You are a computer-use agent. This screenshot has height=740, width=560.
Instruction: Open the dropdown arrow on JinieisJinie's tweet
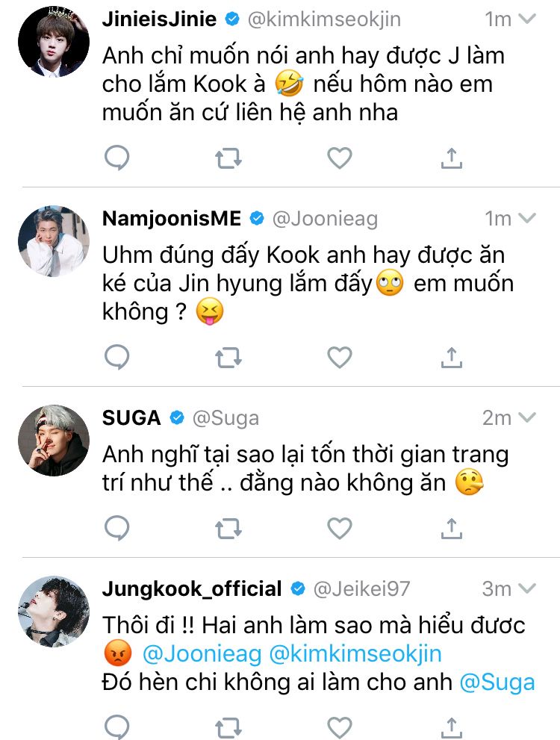click(x=527, y=19)
